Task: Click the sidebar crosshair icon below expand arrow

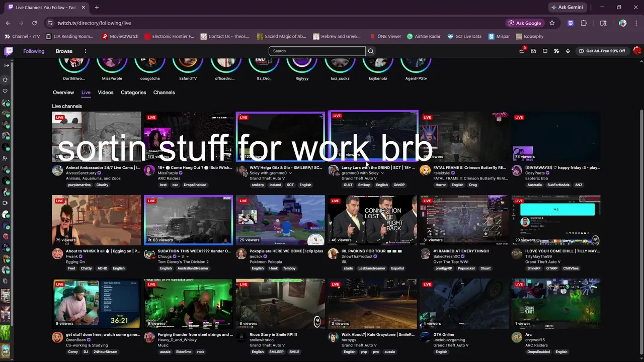Action: 6,79
